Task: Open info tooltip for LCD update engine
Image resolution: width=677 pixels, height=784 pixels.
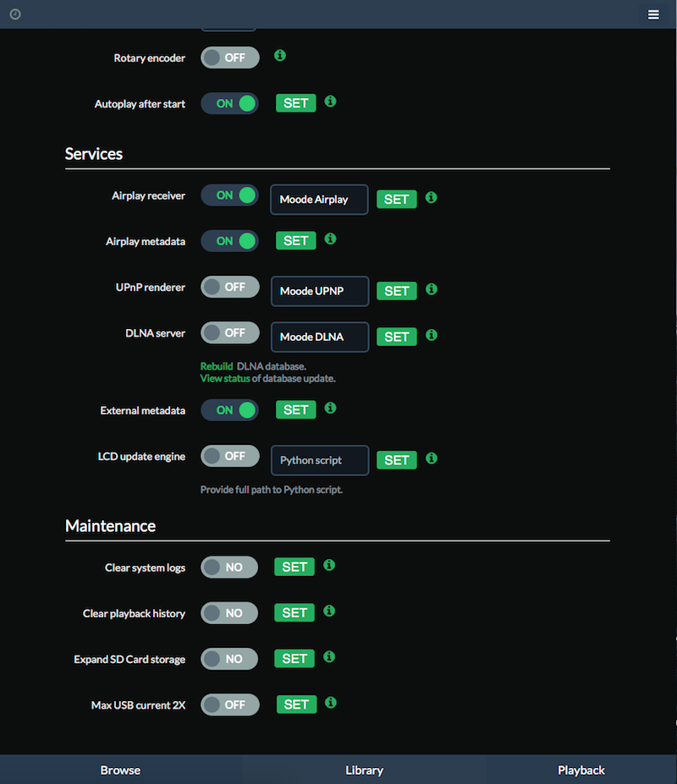Action: coord(432,458)
